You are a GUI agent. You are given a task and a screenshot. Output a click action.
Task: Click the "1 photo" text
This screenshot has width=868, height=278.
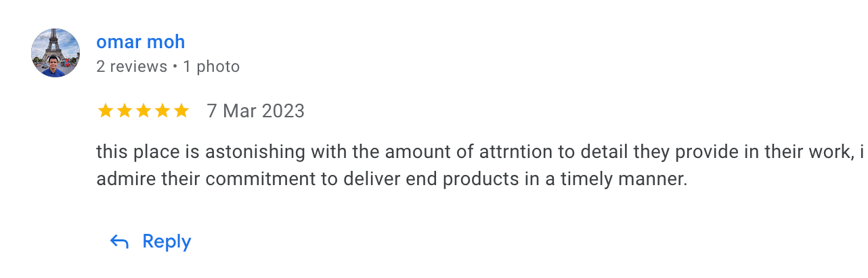click(x=211, y=66)
